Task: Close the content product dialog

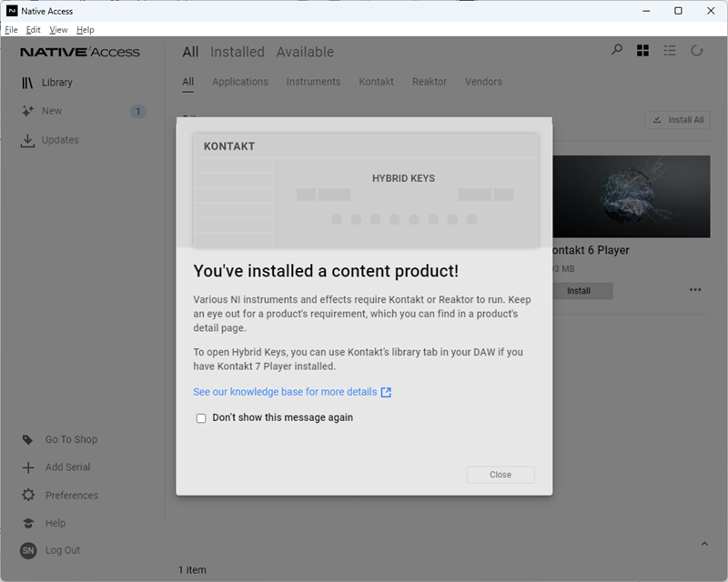Action: (x=500, y=475)
